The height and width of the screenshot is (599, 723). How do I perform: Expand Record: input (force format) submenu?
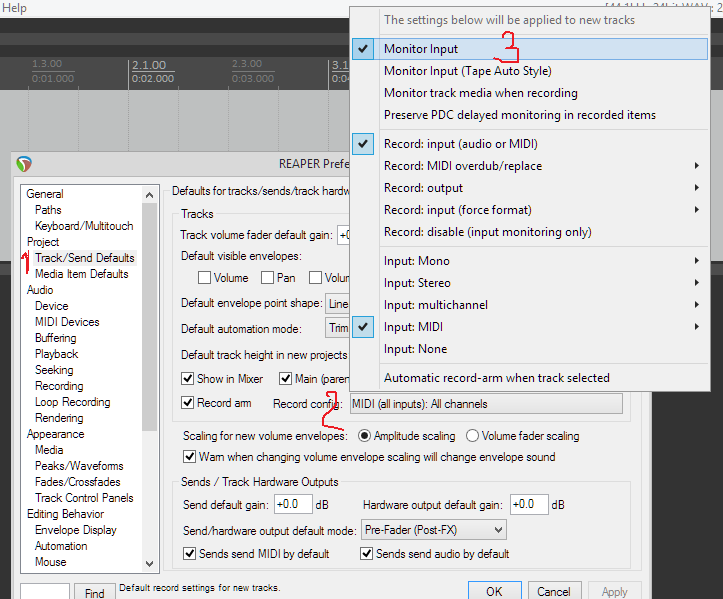529,210
